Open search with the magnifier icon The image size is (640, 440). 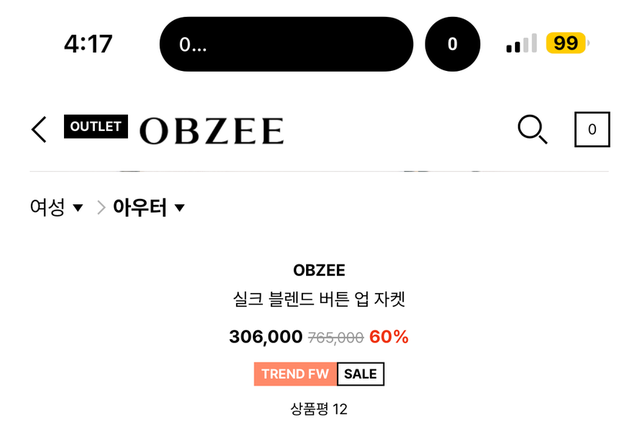[x=532, y=130]
